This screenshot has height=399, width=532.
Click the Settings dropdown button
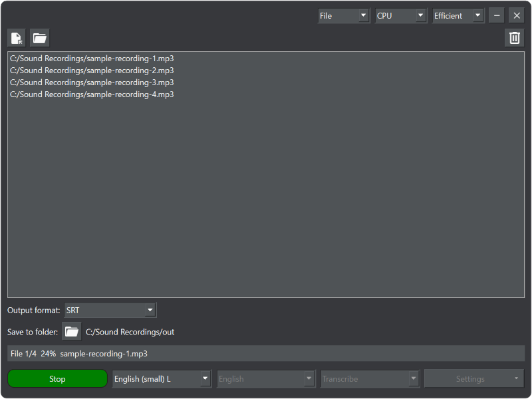(x=474, y=378)
